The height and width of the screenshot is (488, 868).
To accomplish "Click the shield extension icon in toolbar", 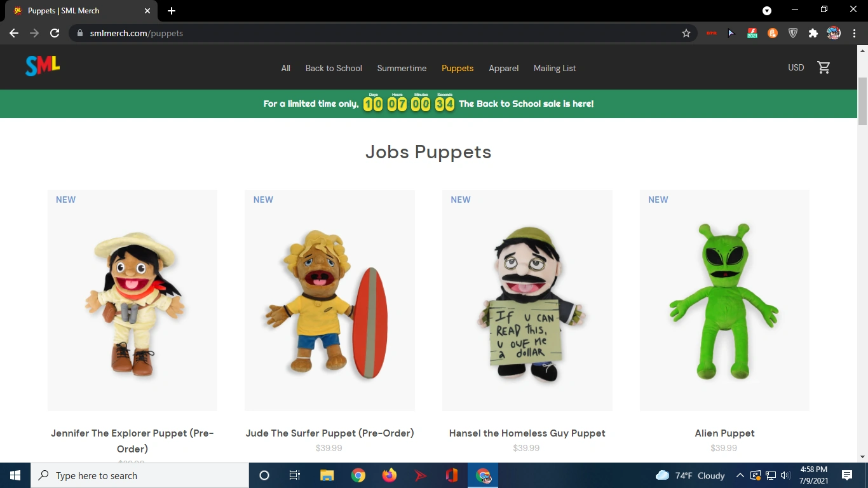I will click(793, 33).
